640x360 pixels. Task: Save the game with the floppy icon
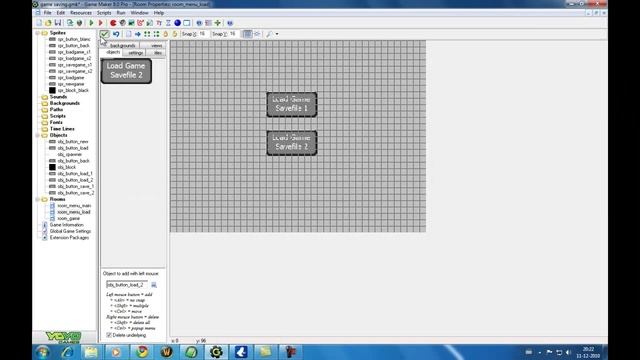[58, 23]
